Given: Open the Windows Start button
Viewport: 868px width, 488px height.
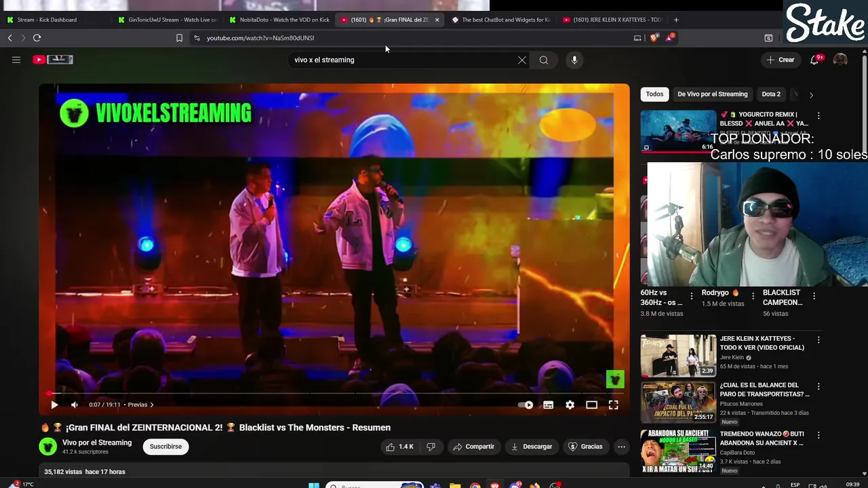Looking at the screenshot, I should pos(314,485).
